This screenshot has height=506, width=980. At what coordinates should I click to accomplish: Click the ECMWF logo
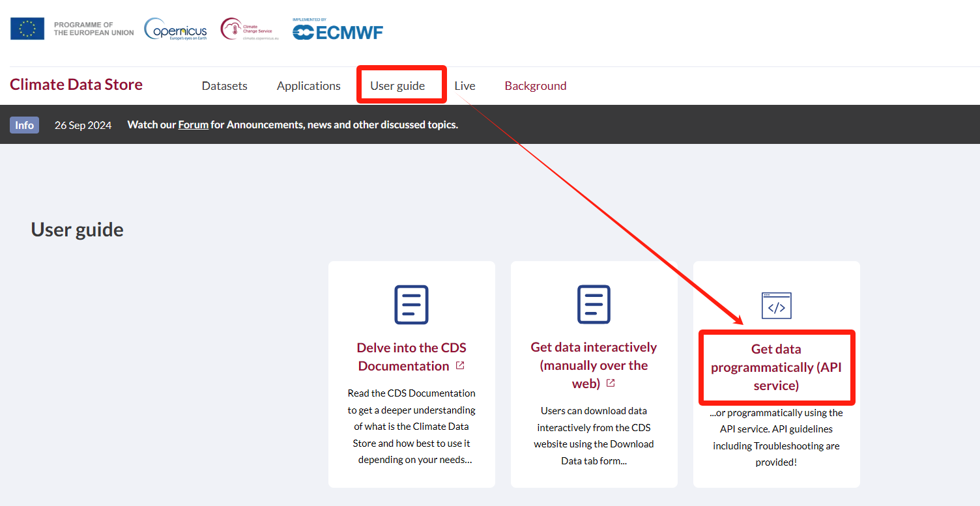click(338, 29)
